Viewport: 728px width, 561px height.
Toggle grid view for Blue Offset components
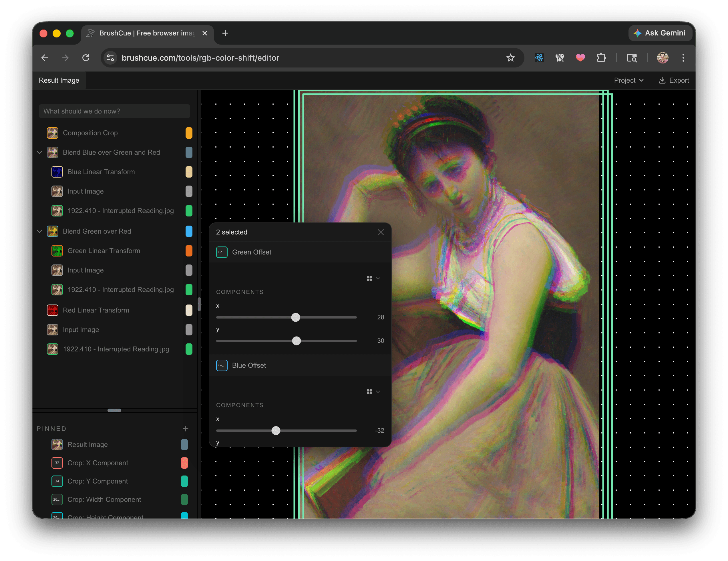[x=369, y=392]
